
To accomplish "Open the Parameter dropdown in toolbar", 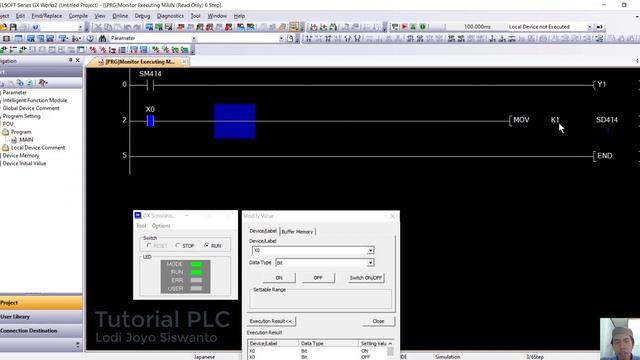I will tap(194, 38).
